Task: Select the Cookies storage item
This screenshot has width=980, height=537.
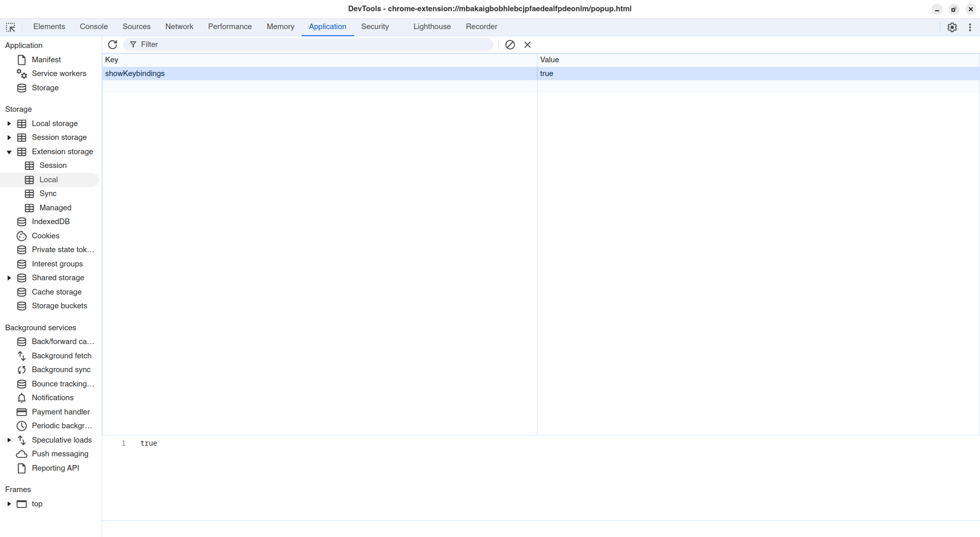Action: pos(45,236)
